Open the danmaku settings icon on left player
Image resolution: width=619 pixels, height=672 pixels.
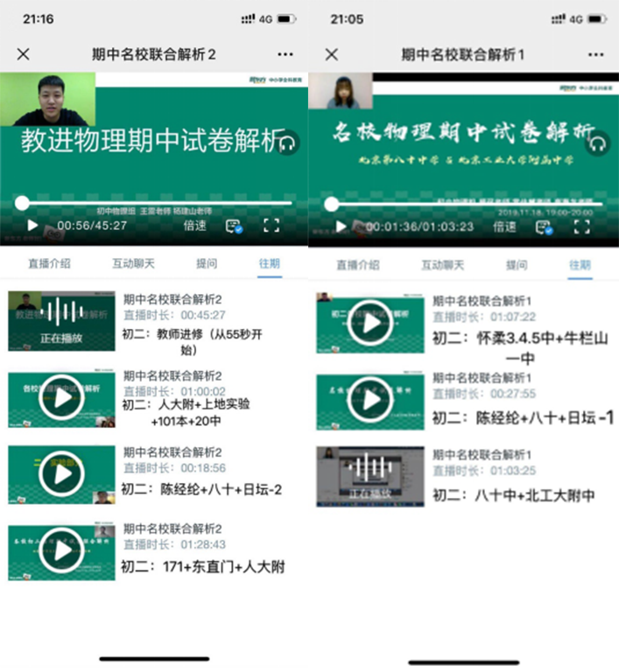click(x=234, y=226)
